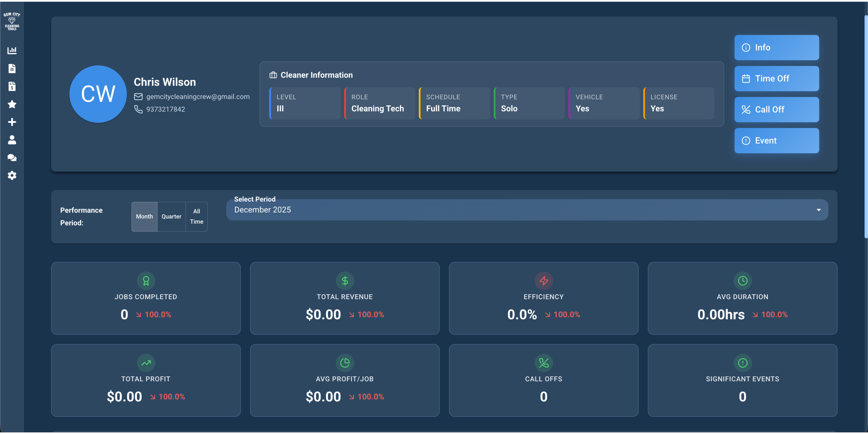
Task: Open the invoices icon in the sidebar
Action: coord(12,86)
